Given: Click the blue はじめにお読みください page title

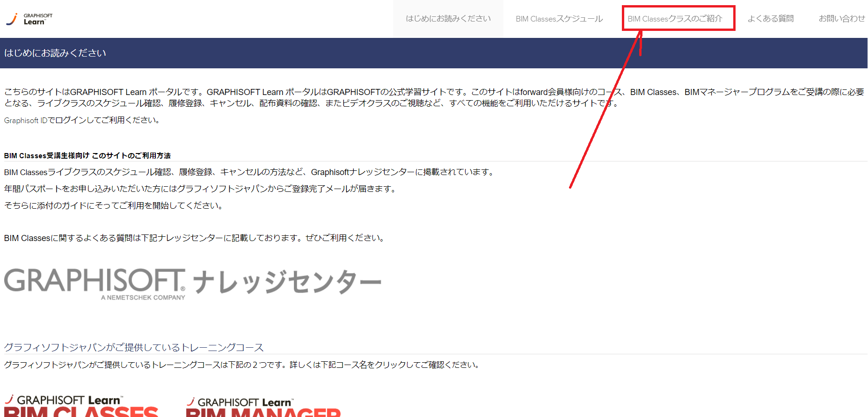Looking at the screenshot, I should [x=55, y=53].
